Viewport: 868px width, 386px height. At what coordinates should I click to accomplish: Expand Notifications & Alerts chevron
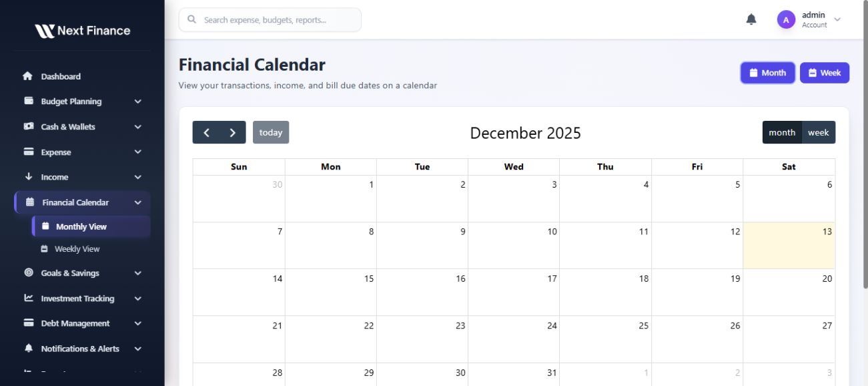coord(137,349)
